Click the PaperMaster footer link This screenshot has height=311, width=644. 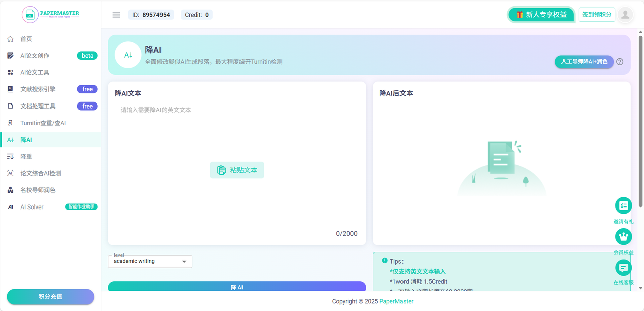(x=396, y=301)
